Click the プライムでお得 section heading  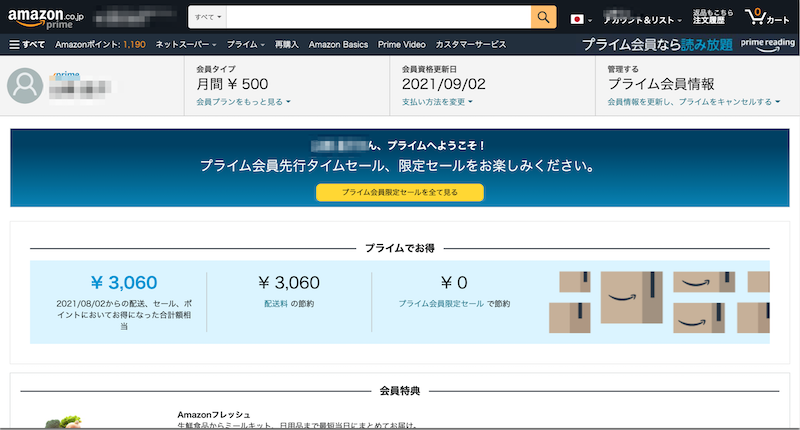[399, 248]
